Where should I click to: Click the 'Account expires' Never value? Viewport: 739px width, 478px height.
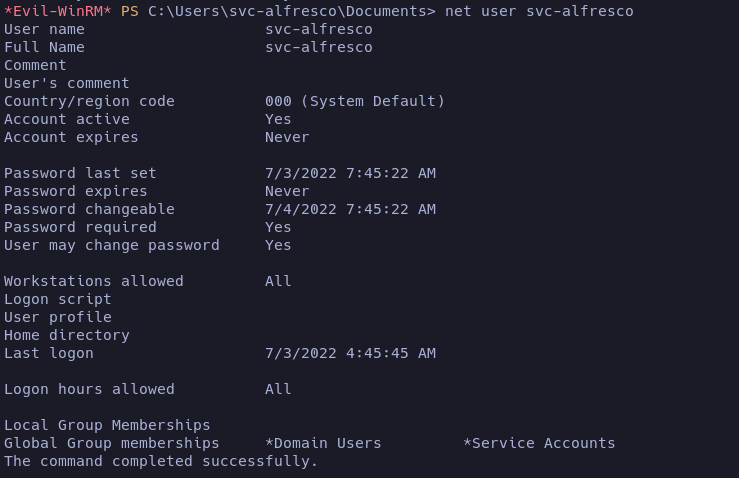(x=287, y=137)
